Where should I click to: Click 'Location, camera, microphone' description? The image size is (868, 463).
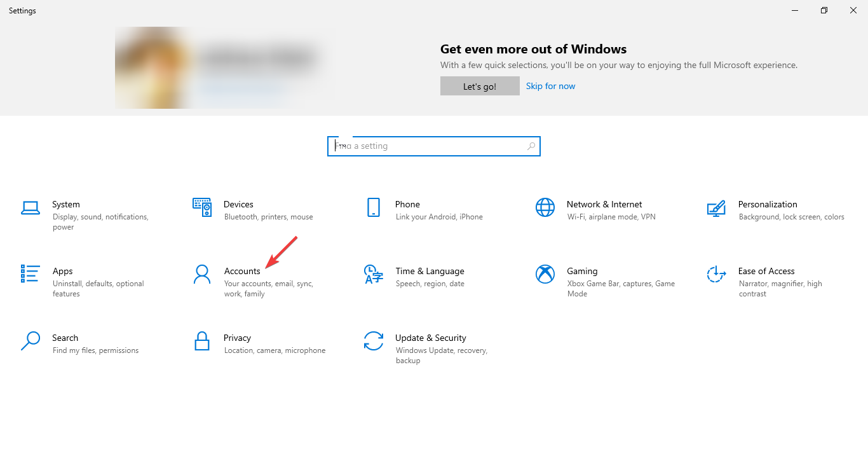(275, 350)
